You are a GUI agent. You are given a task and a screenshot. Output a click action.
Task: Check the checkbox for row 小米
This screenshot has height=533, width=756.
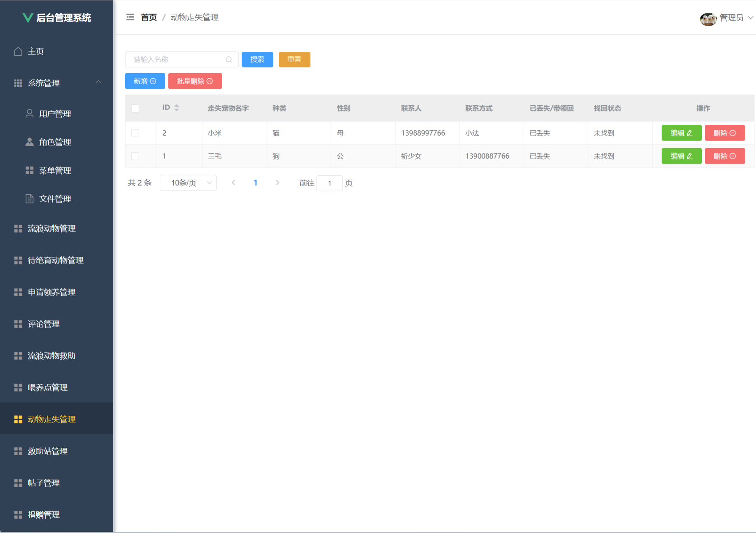[x=135, y=133]
